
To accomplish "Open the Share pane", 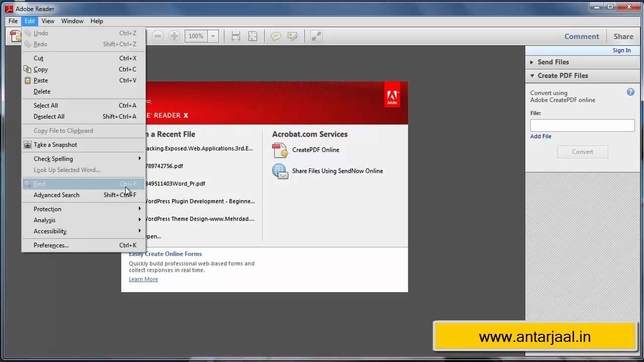I will [x=623, y=36].
